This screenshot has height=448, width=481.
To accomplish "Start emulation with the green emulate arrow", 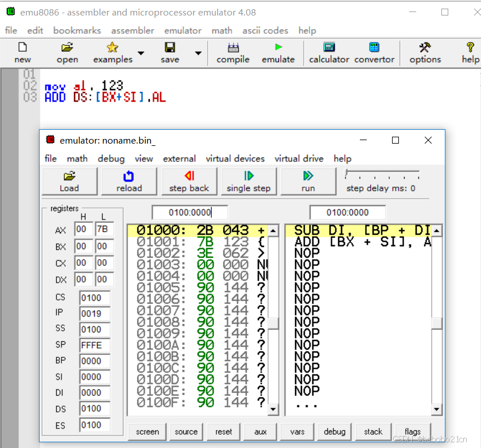I will click(278, 52).
